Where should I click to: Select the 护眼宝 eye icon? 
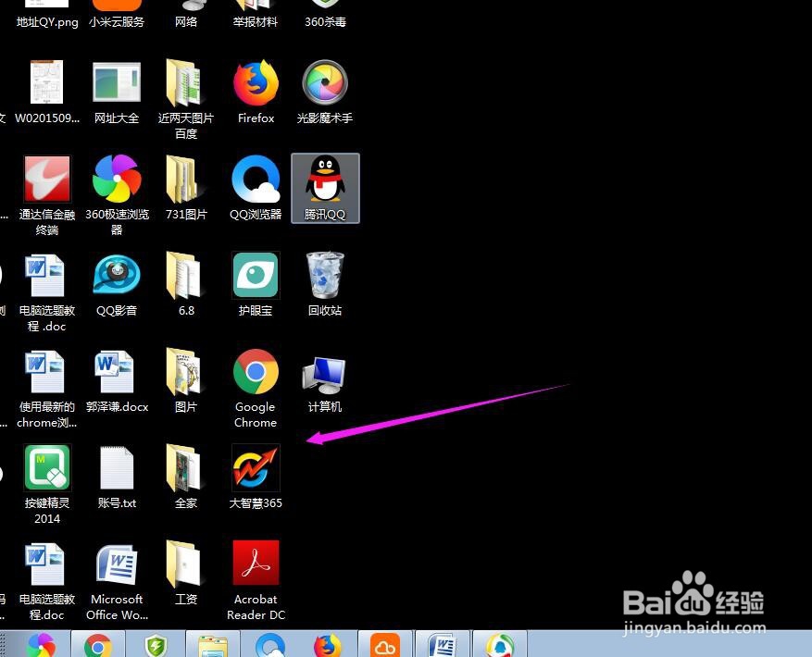pos(256,285)
